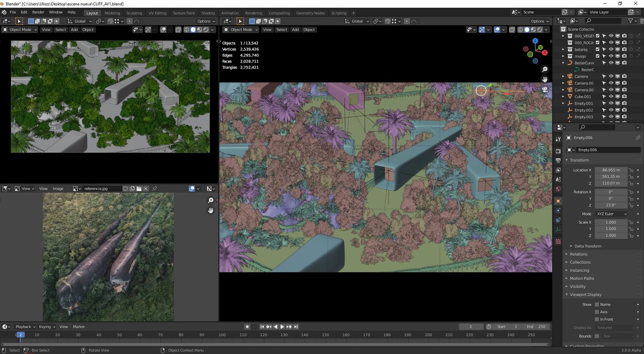Open the Texture properties tab

tap(558, 242)
